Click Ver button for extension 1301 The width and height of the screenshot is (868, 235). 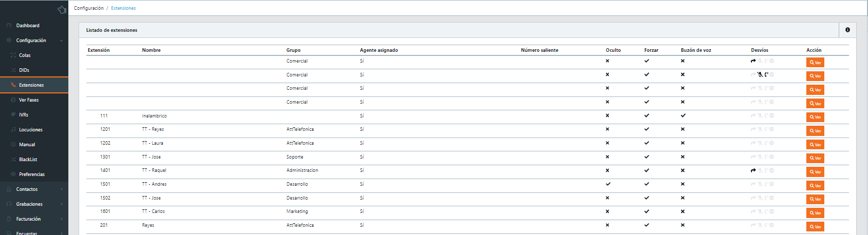point(815,158)
